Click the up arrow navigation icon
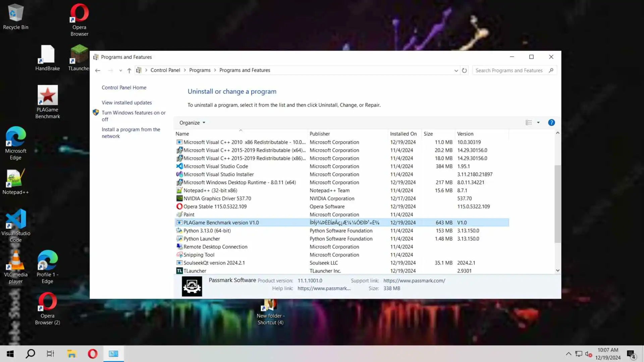The image size is (644, 362). click(129, 70)
